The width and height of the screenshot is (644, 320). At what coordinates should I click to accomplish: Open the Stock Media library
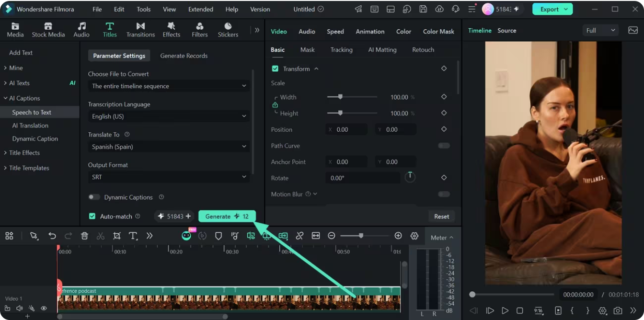pyautogui.click(x=48, y=30)
